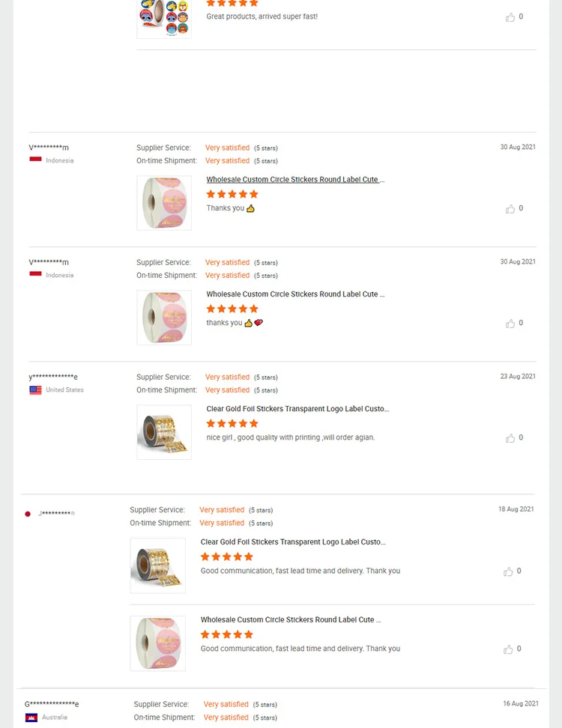Click the United States flag icon
Image resolution: width=562 pixels, height=728 pixels.
click(35, 390)
